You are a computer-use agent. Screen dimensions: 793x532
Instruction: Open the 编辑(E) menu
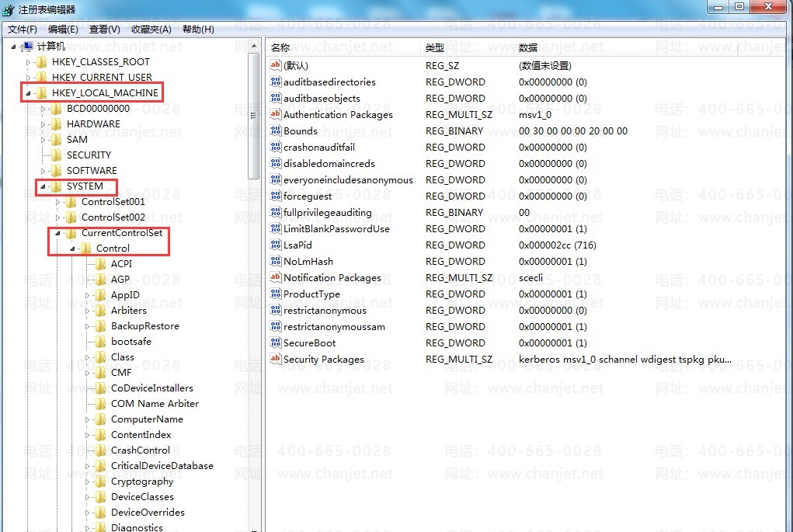point(63,30)
